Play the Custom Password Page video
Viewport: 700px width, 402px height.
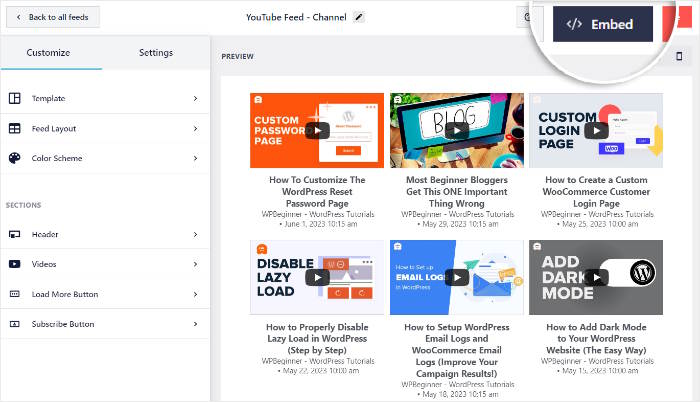click(x=317, y=130)
